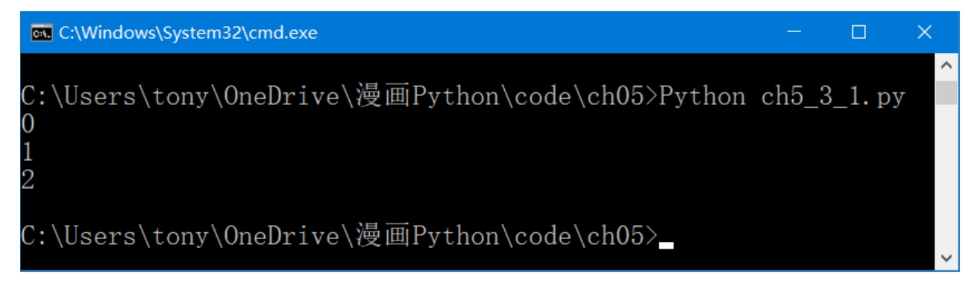Click the output line showing 2
The width and height of the screenshot is (980, 283).
pyautogui.click(x=27, y=179)
